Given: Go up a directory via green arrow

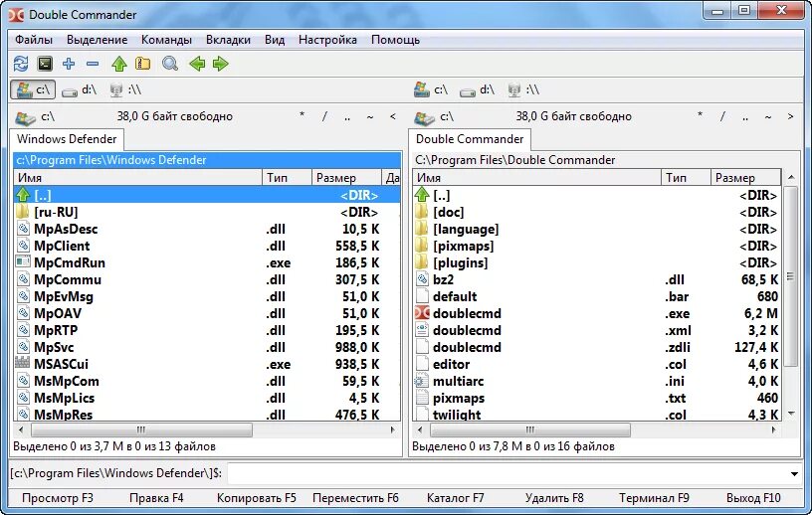Looking at the screenshot, I should 119,64.
